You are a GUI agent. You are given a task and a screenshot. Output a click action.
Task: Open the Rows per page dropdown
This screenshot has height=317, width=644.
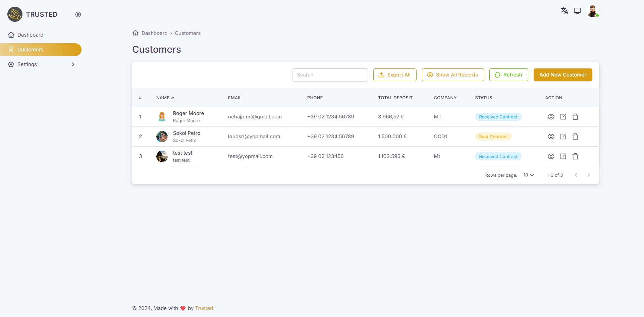coord(529,175)
